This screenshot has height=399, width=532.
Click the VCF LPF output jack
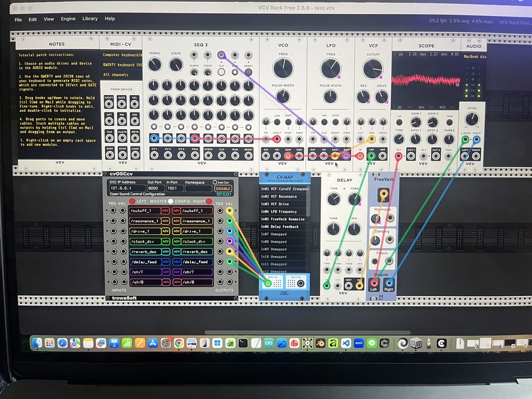pyautogui.click(x=372, y=156)
